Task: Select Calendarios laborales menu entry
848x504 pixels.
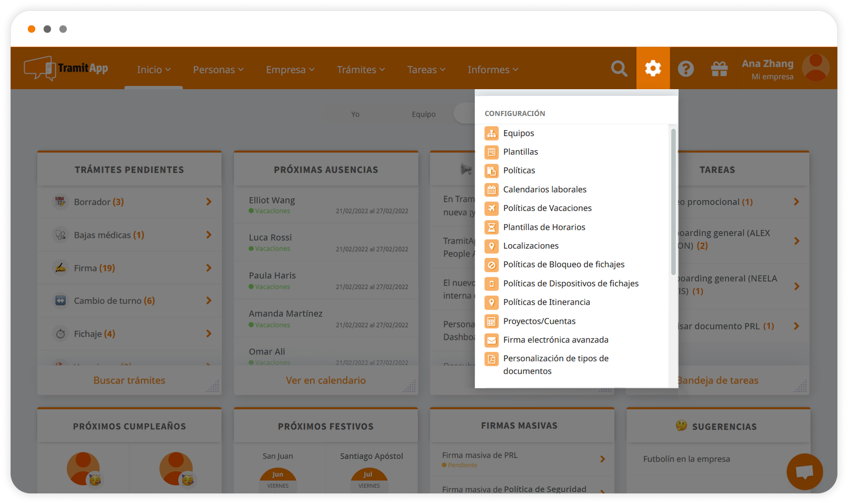Action: click(544, 189)
